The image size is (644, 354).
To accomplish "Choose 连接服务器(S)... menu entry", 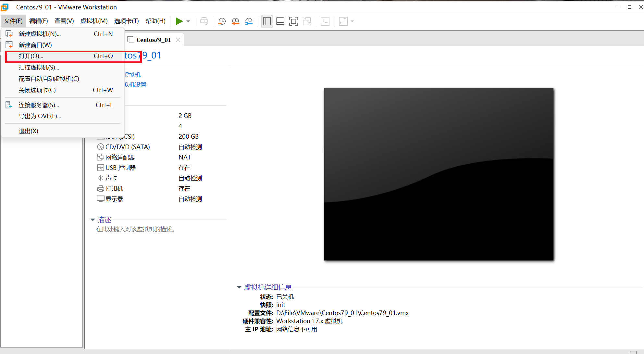I will point(62,105).
